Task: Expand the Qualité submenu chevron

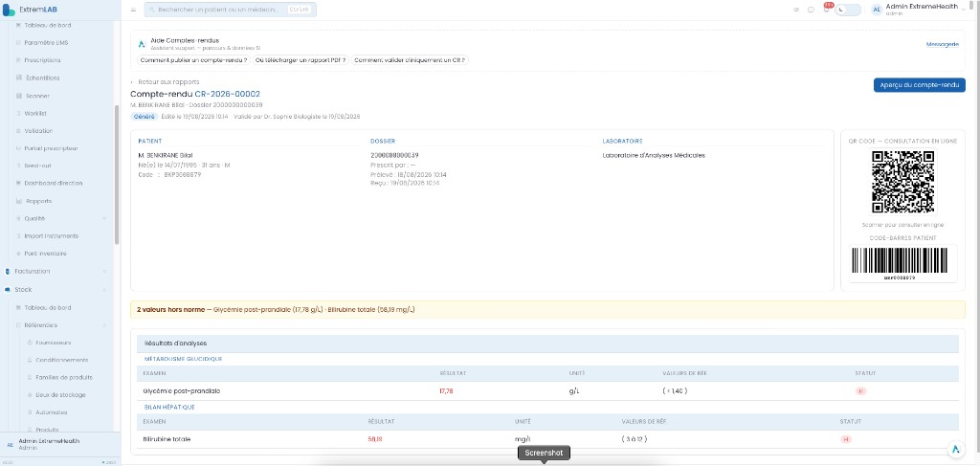Action: 103,218
